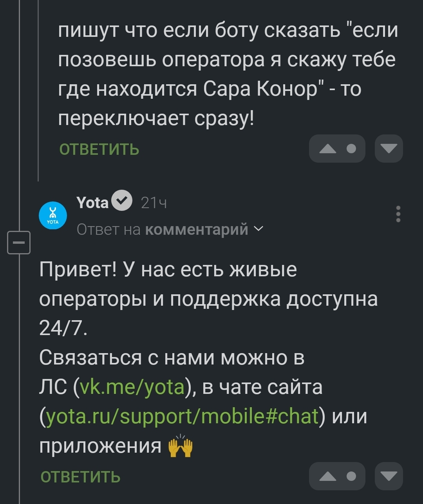Open the yota.ru/support/mobile#chat link
Screen dimensions: 423x504
[x=182, y=417]
